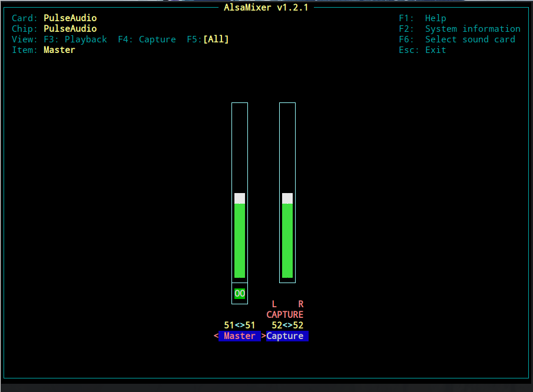Switch to F4: Capture view
The width and height of the screenshot is (533, 392).
click(x=147, y=39)
